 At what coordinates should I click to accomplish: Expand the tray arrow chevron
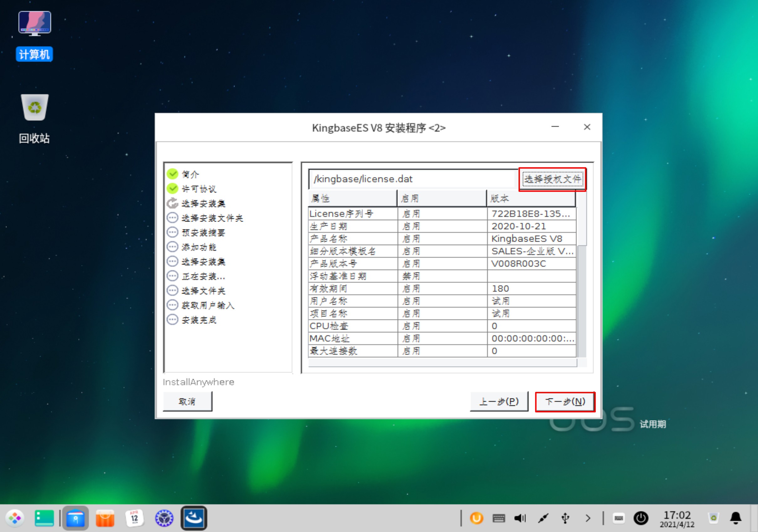coord(588,518)
